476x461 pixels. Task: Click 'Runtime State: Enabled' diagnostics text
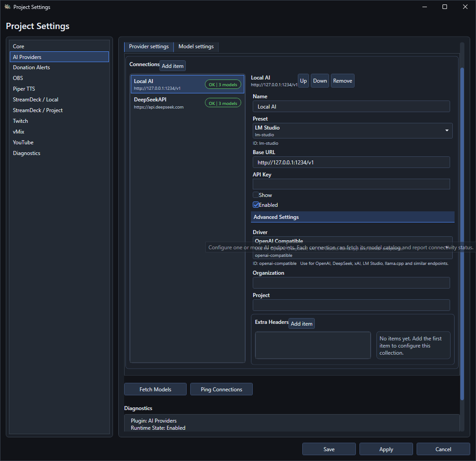coord(158,428)
